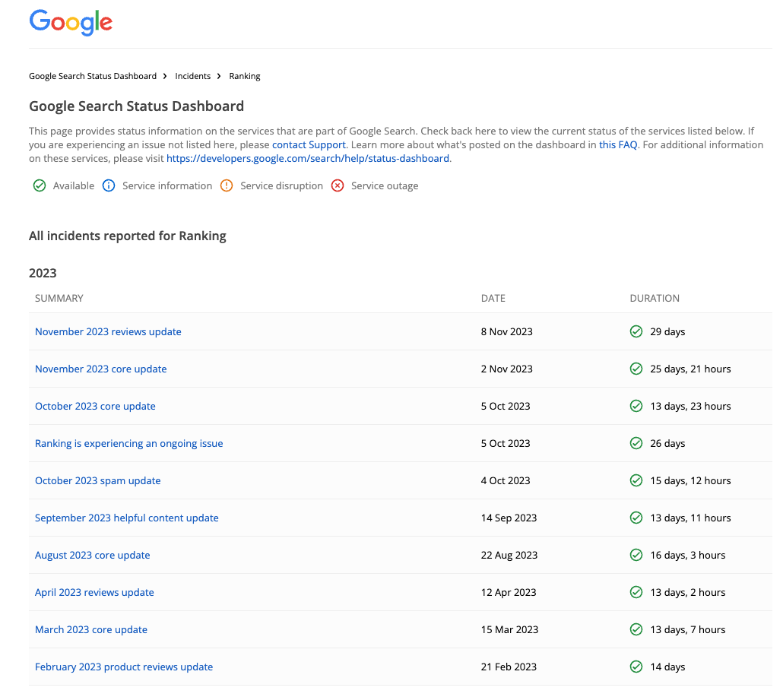The height and width of the screenshot is (700, 783).
Task: Open November 2023 core update incident
Action: click(x=101, y=369)
